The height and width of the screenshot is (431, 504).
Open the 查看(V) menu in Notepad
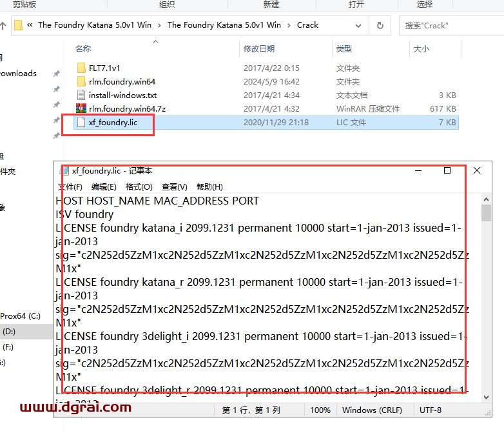tap(174, 187)
